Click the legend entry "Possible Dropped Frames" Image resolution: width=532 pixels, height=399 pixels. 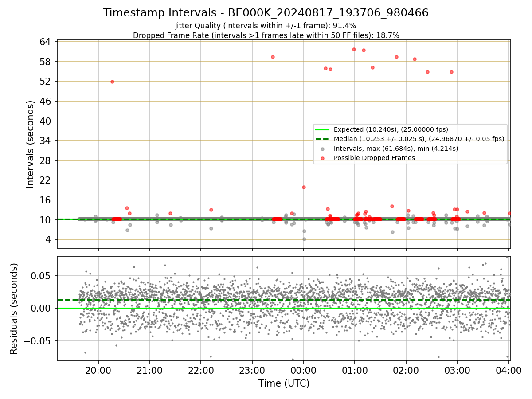[374, 158]
